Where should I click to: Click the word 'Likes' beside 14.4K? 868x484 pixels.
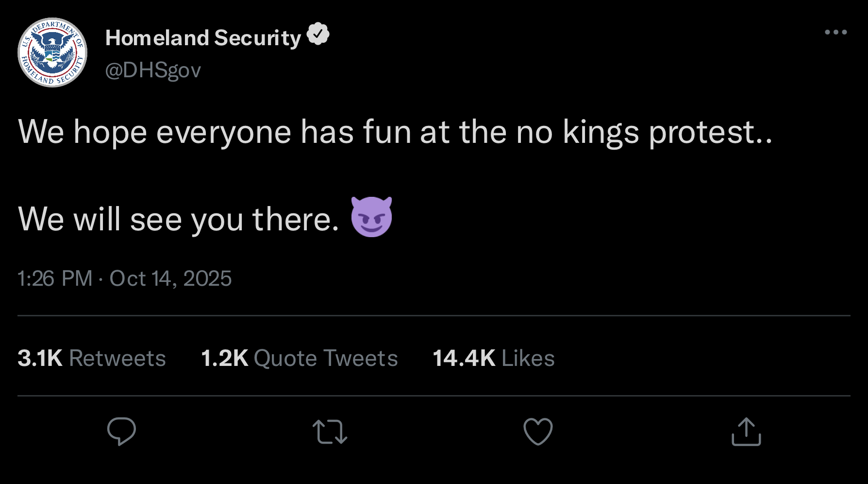click(x=528, y=358)
